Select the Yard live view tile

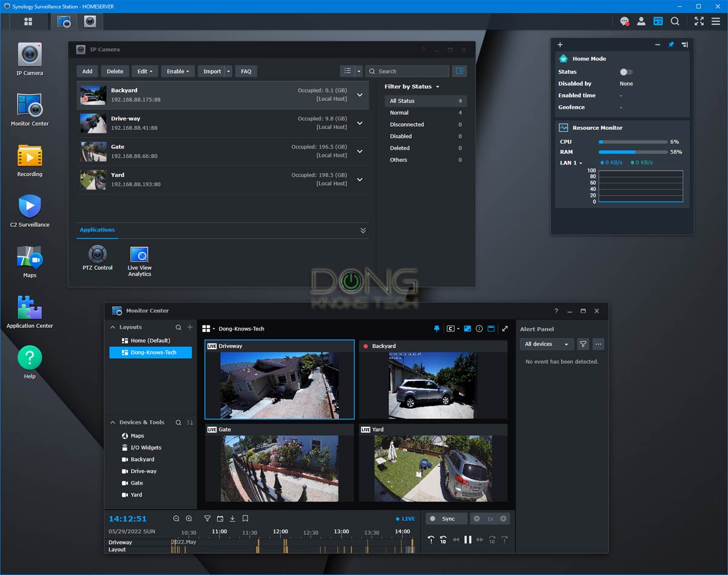tap(433, 463)
